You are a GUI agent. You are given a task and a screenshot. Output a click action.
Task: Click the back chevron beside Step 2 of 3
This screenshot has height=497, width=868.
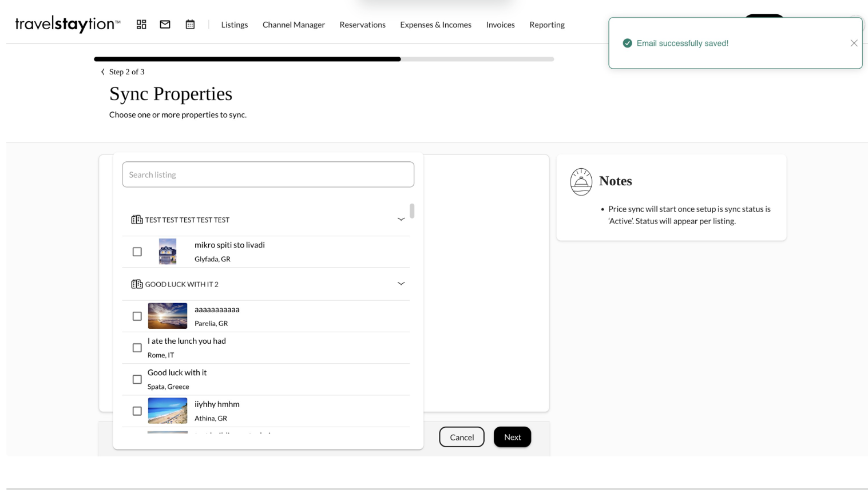[x=103, y=72]
